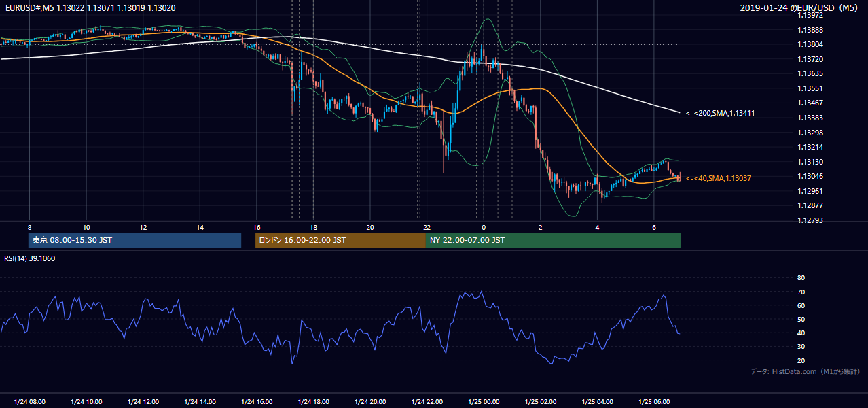Click the 1/24 20:00 time label
The image size is (868, 408).
coord(370,402)
